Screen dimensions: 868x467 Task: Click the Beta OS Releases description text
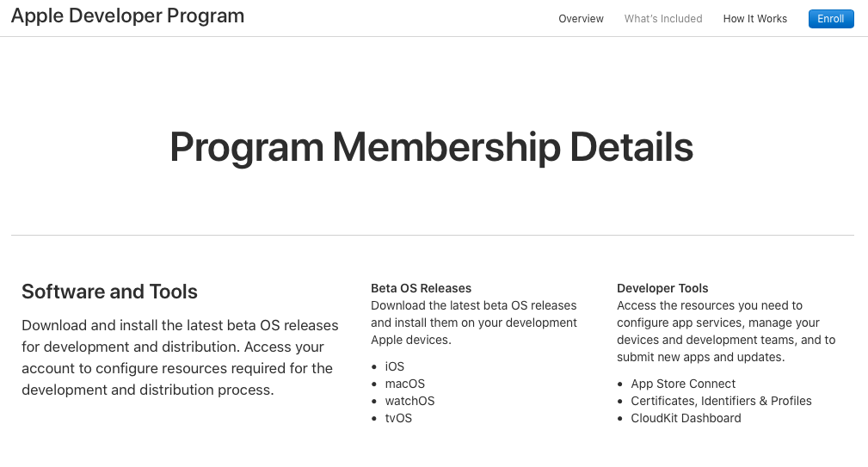[473, 323]
